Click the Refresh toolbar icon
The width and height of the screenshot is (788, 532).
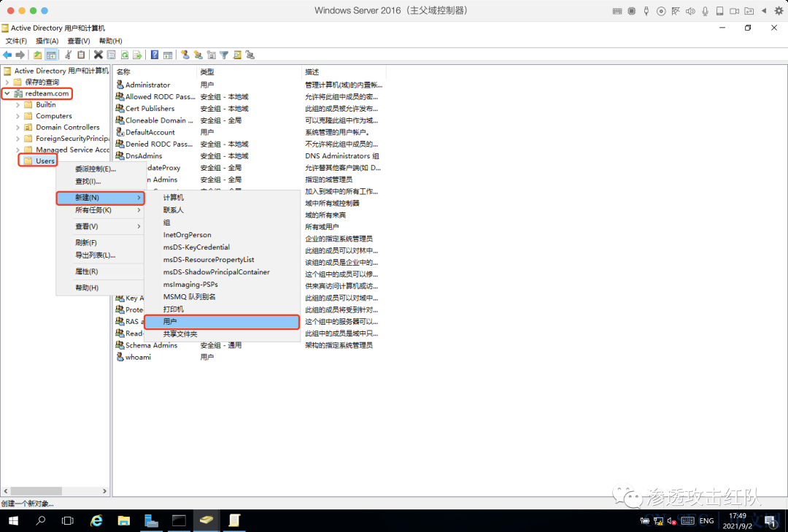point(125,55)
